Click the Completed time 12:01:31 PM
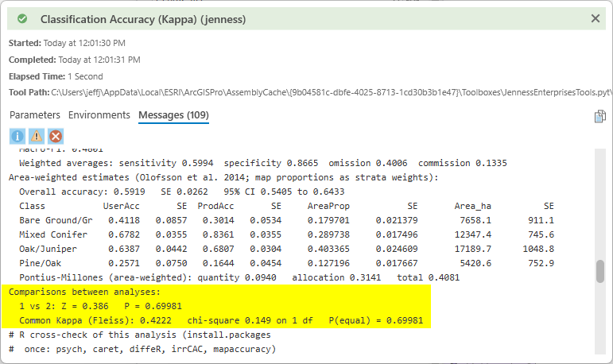This screenshot has height=364, width=613. pos(99,60)
